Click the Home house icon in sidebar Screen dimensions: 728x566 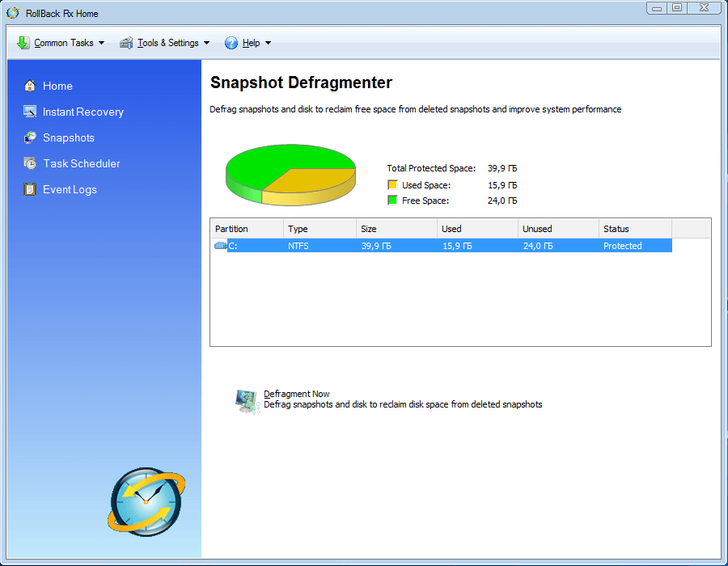coord(30,86)
